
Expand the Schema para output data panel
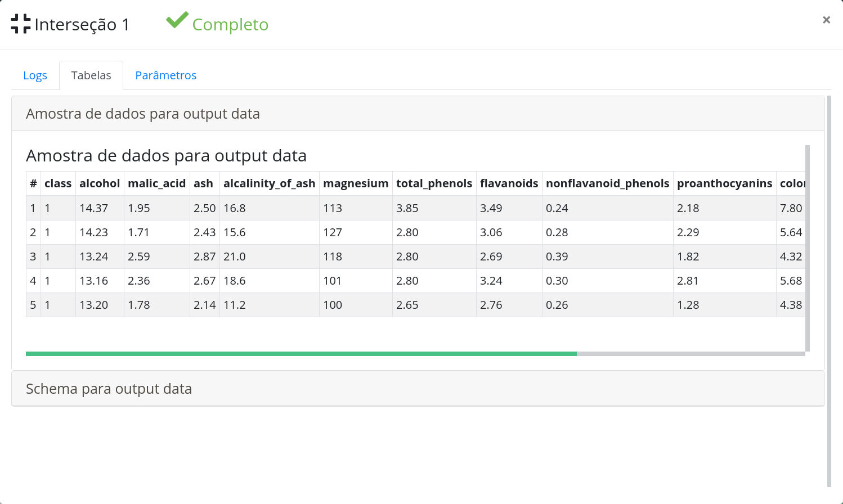coord(418,389)
